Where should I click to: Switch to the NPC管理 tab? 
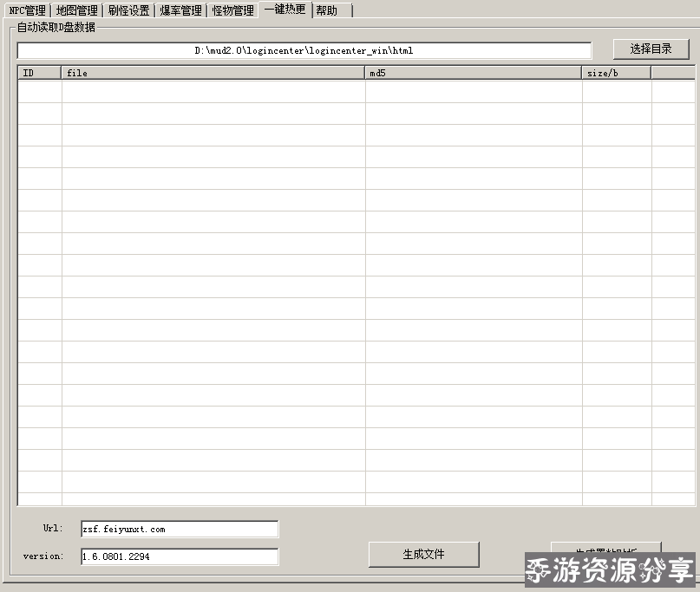point(27,10)
